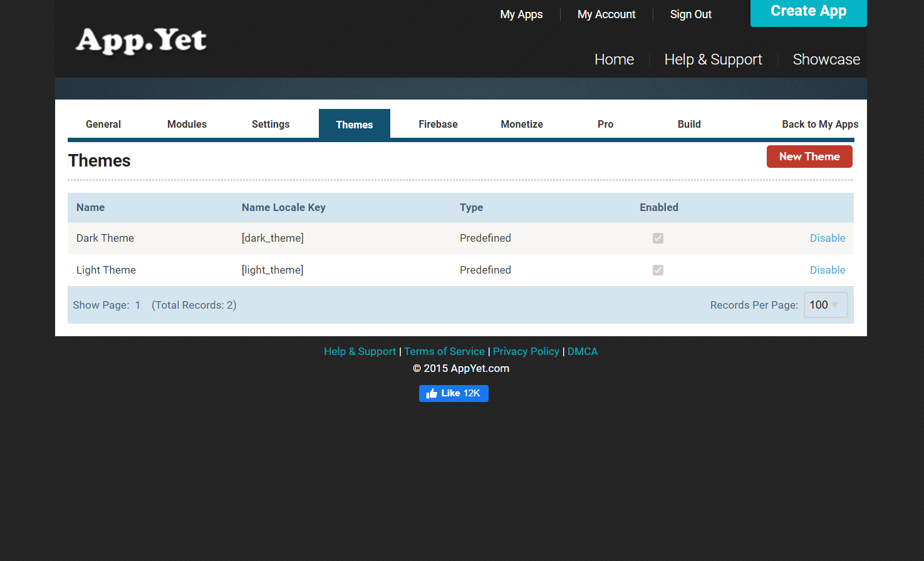Screen dimensions: 924x561
Task: Disable the Dark Theme
Action: click(828, 238)
